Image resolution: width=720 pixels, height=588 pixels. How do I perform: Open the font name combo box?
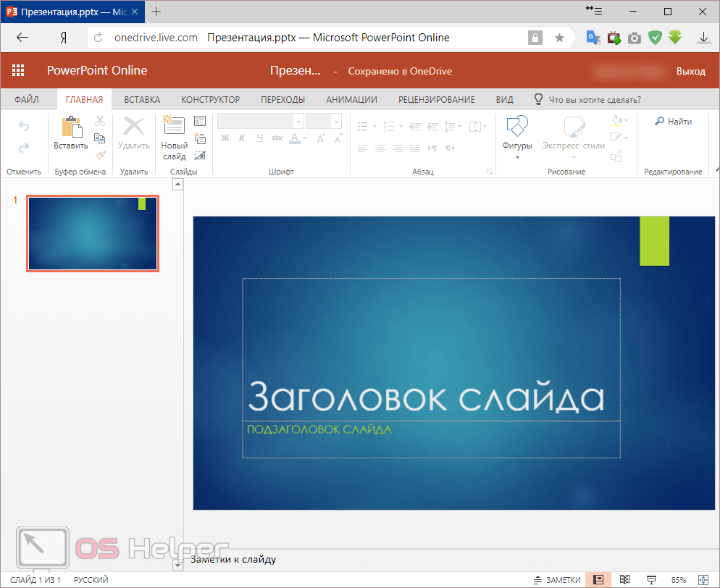point(260,121)
